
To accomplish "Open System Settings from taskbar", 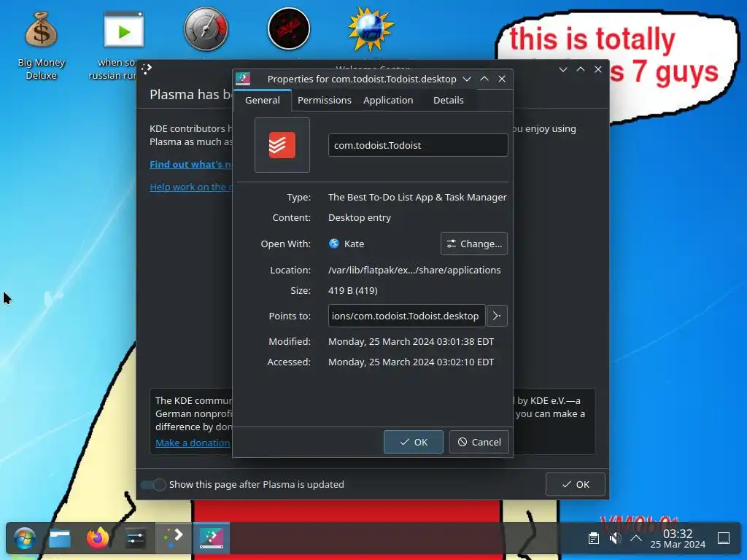I will [135, 539].
